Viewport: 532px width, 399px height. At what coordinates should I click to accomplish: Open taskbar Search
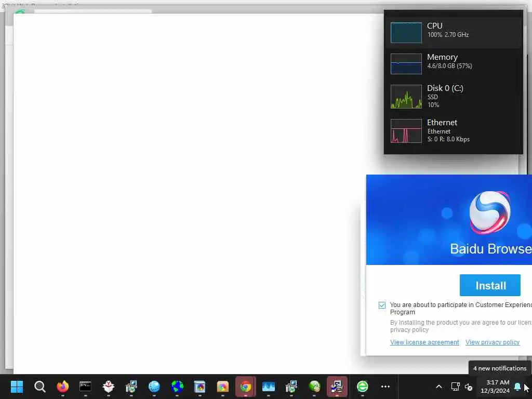coord(39,387)
